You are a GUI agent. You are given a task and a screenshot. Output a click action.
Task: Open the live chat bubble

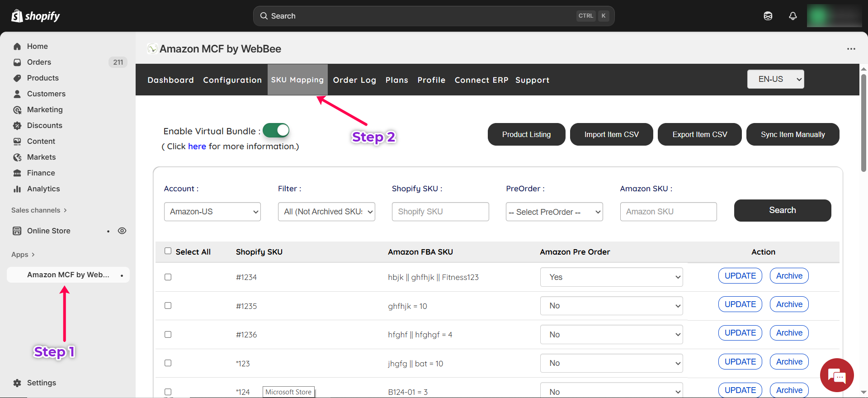pyautogui.click(x=836, y=375)
